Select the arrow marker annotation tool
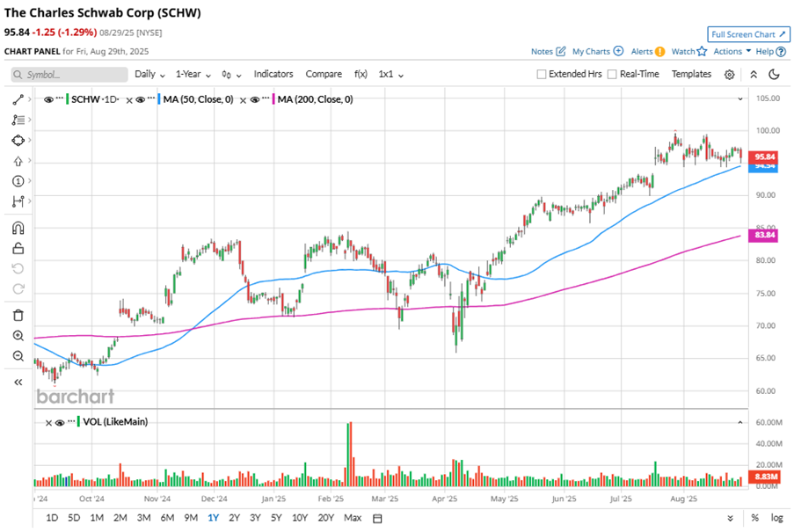794x532 pixels. [18, 161]
